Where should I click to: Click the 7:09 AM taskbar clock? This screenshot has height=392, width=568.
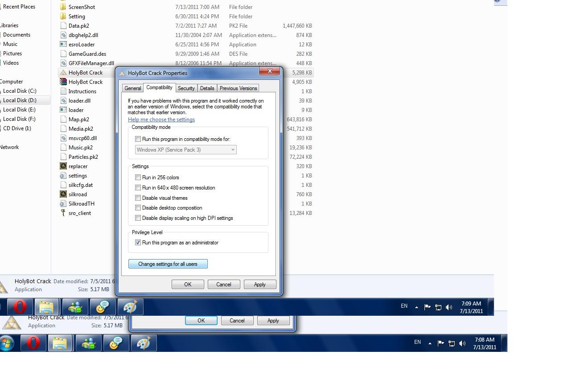pos(471,307)
